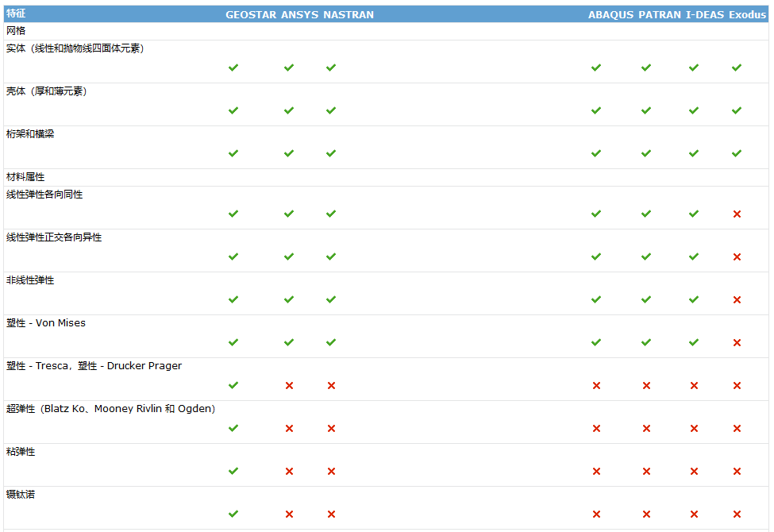The image size is (774, 532).
Task: Click the 粘弹性 row label
Action: pyautogui.click(x=21, y=452)
